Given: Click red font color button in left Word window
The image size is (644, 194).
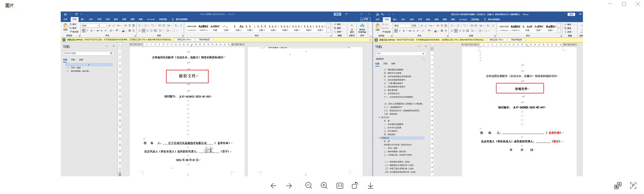Looking at the screenshot, I should tap(123, 31).
